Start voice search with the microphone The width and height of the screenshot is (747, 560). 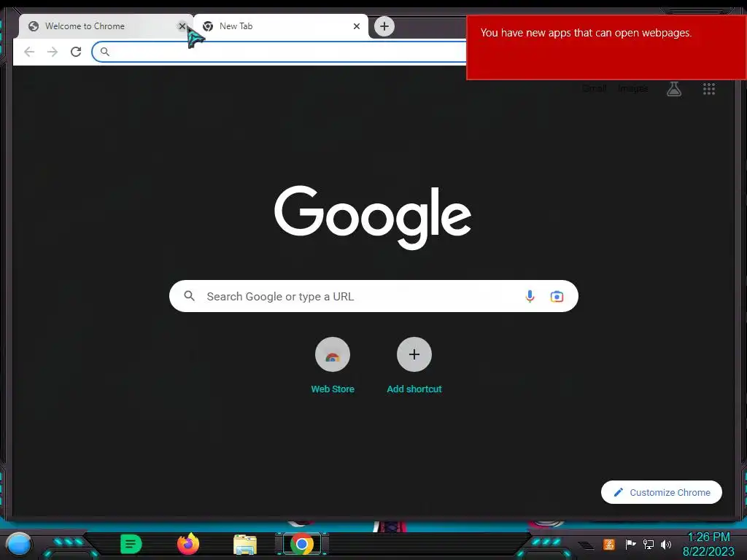[530, 296]
